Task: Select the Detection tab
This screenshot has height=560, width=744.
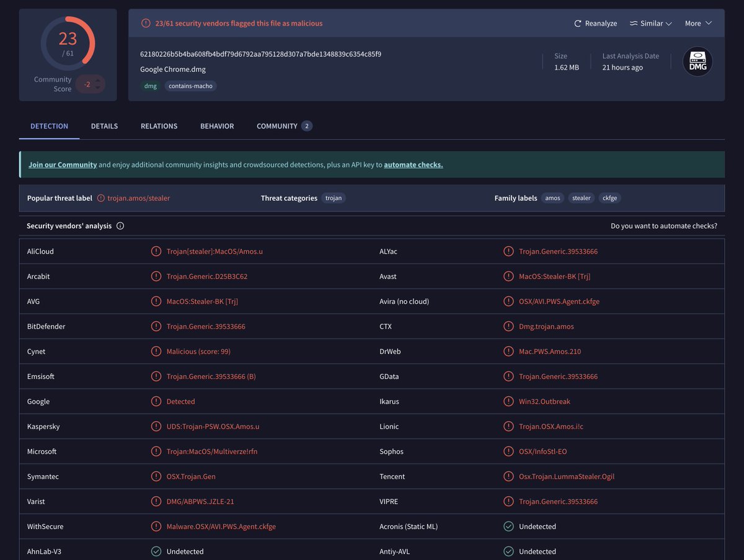Action: click(x=49, y=126)
